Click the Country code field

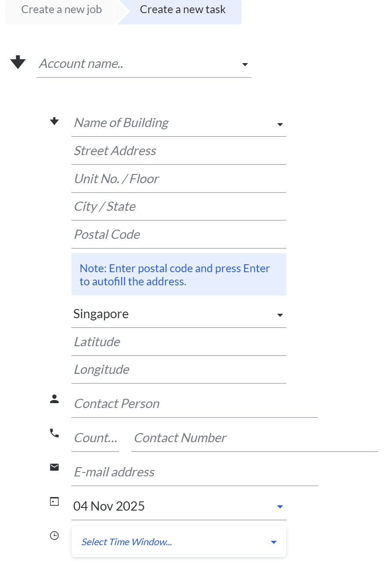tap(95, 438)
